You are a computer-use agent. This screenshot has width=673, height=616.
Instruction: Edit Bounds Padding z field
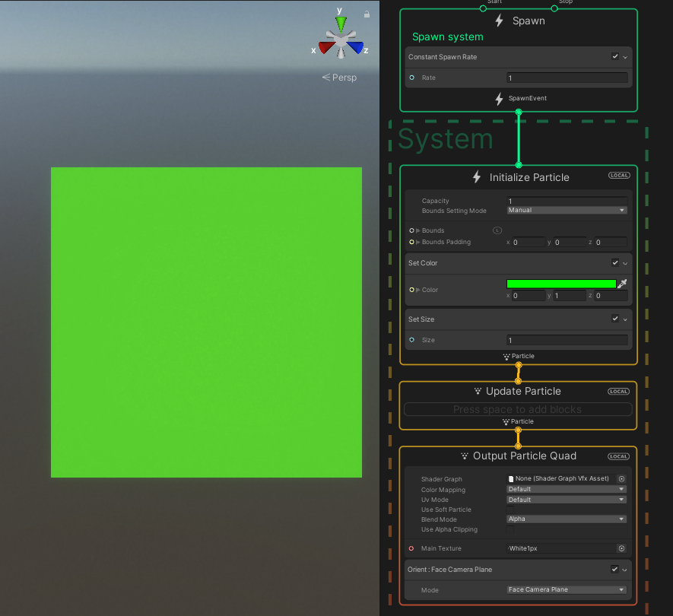pyautogui.click(x=611, y=242)
